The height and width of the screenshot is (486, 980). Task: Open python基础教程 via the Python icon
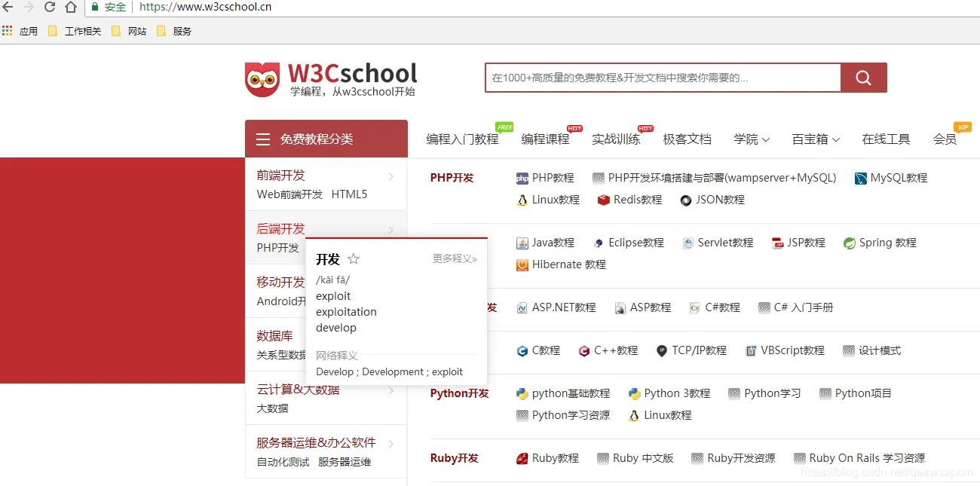pyautogui.click(x=522, y=393)
